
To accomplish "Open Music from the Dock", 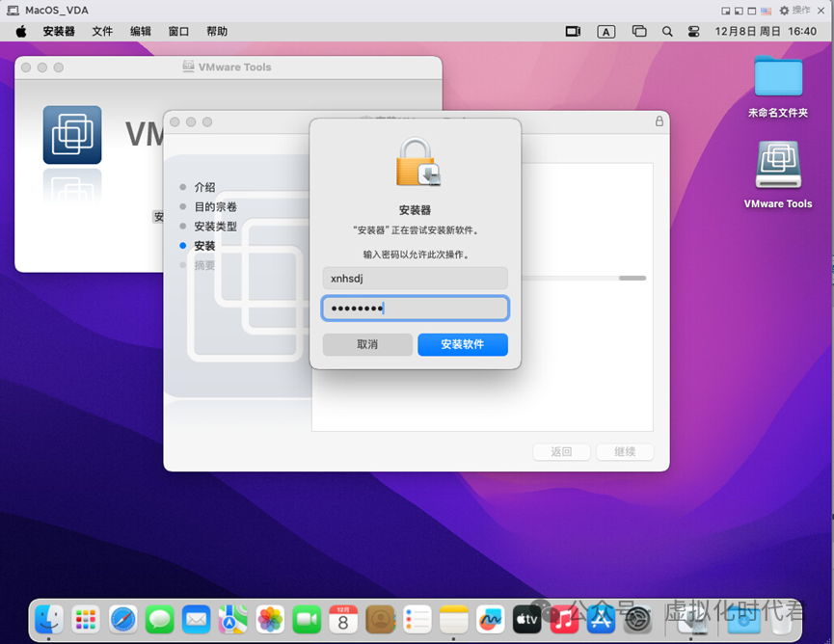I will 564,619.
